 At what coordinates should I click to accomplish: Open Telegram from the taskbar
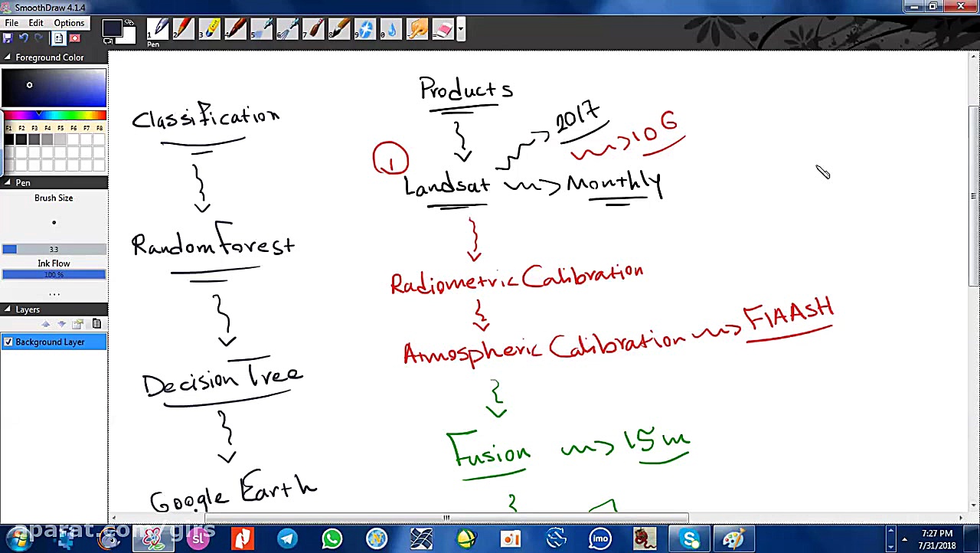tap(287, 539)
